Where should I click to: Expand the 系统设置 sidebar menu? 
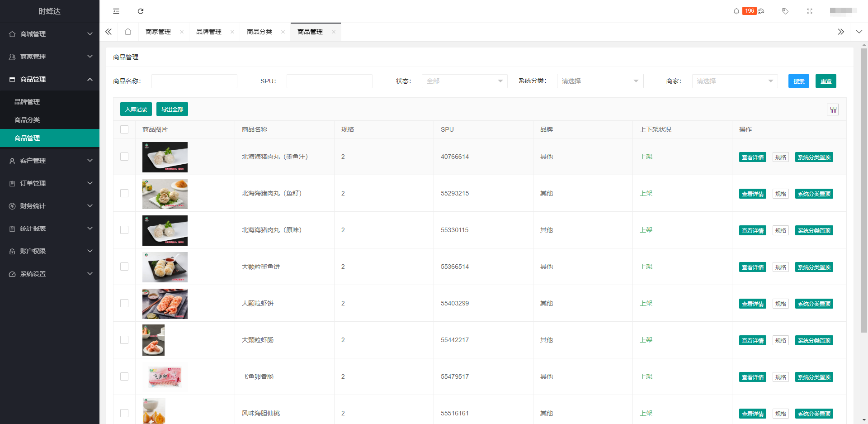50,274
